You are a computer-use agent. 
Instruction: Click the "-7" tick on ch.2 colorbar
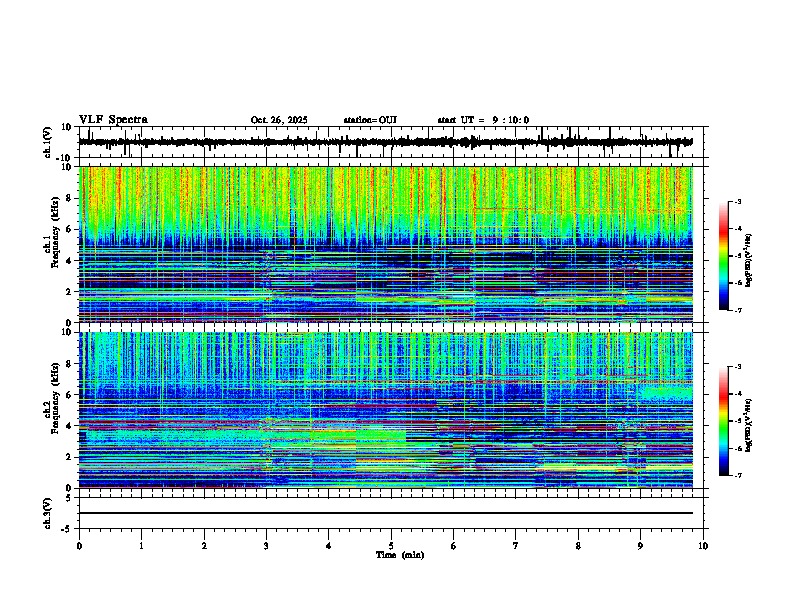tap(738, 476)
